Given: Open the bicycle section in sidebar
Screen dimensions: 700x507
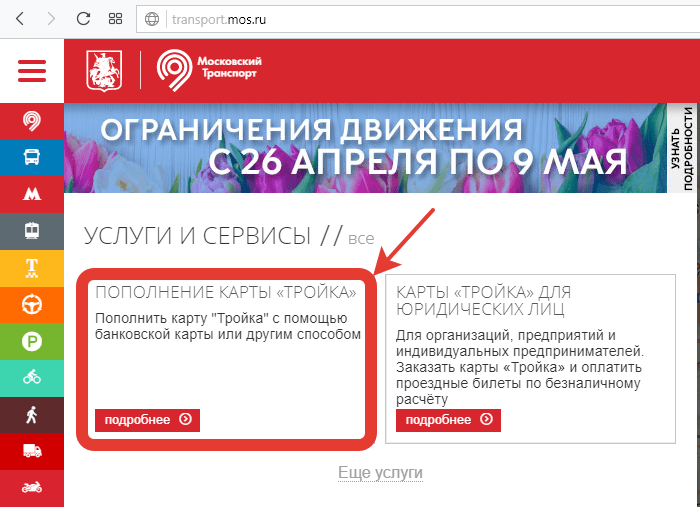Looking at the screenshot, I should pyautogui.click(x=32, y=378).
